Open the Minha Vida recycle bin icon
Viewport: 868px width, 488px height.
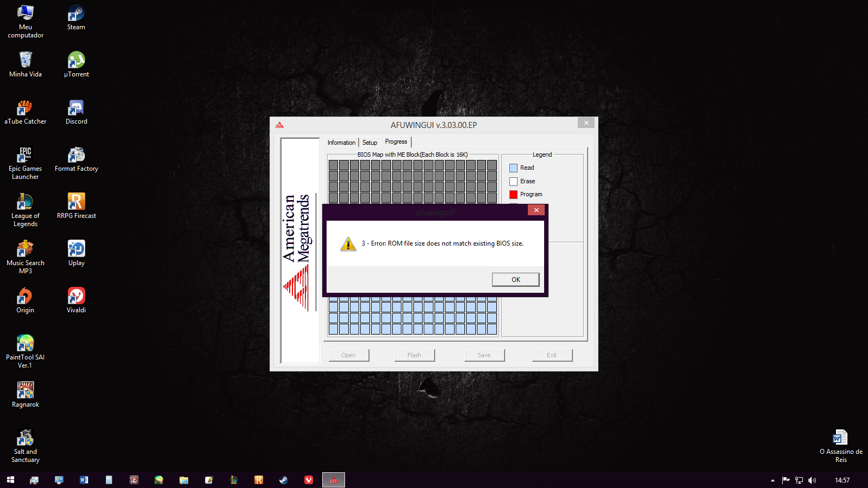(x=25, y=65)
